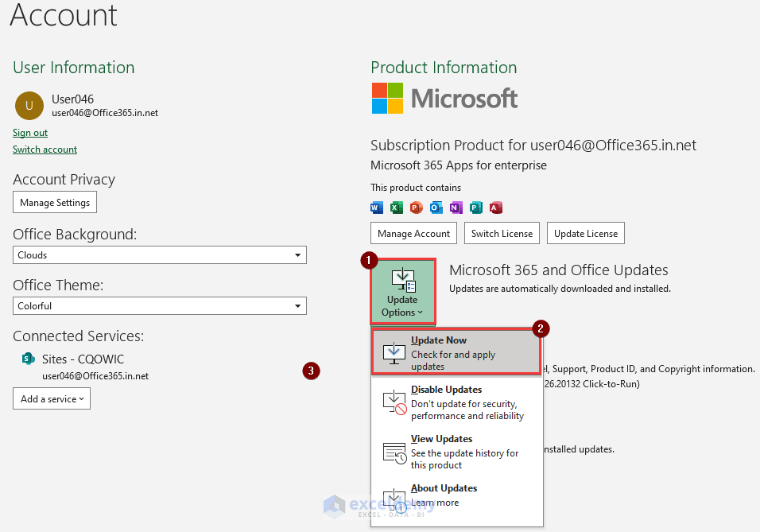Viewport: 760px width, 532px height.
Task: Click the Word app icon
Action: pos(377,208)
